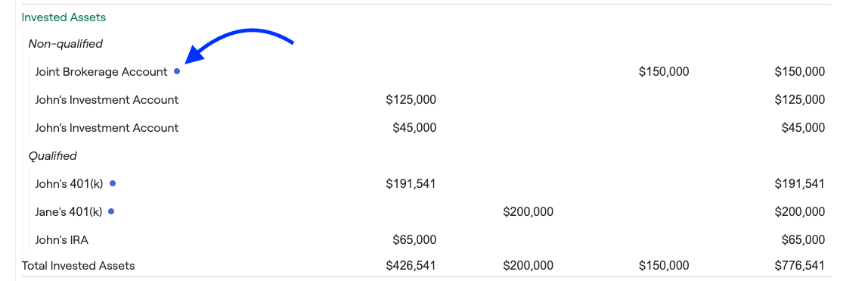Click the Total Invested Assets label
This screenshot has width=868, height=281.
pyautogui.click(x=78, y=266)
